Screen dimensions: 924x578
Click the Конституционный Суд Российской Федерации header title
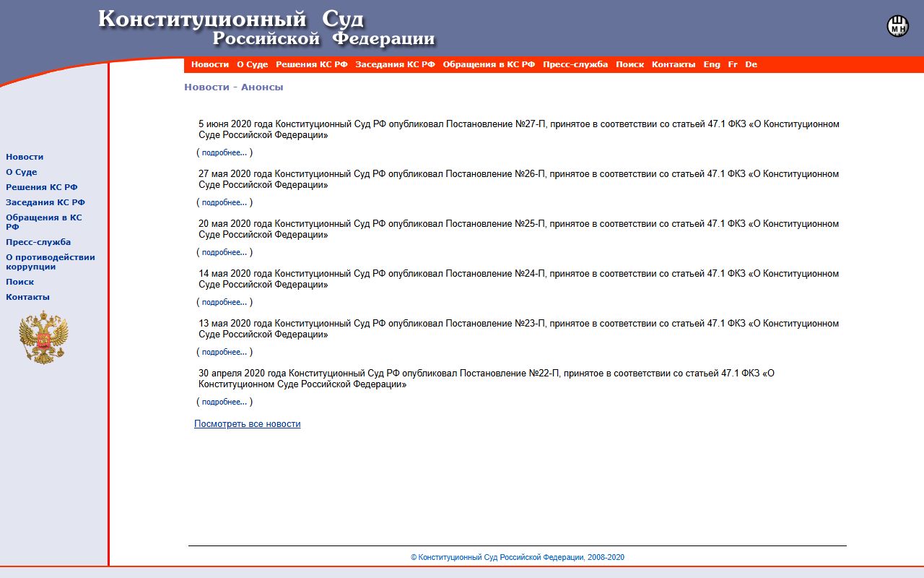[x=266, y=28]
